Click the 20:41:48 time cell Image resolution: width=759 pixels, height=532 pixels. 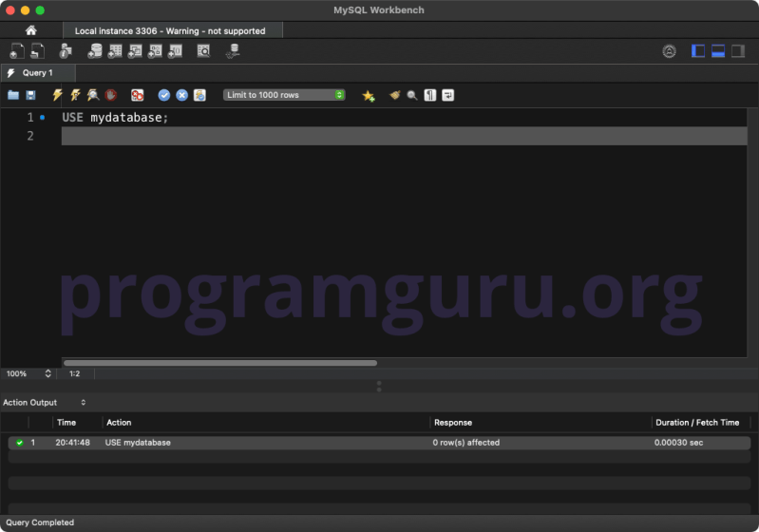72,443
